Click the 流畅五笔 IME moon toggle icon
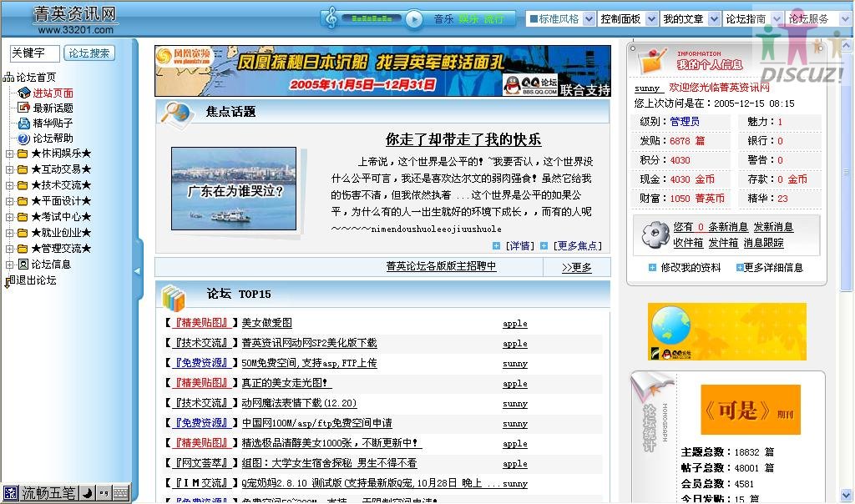 coord(87,494)
